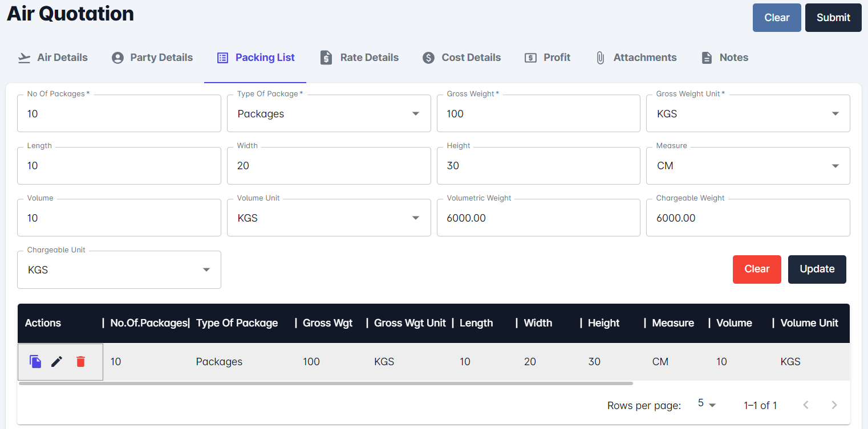This screenshot has width=868, height=429.
Task: Open the Notes tab
Action: click(724, 58)
